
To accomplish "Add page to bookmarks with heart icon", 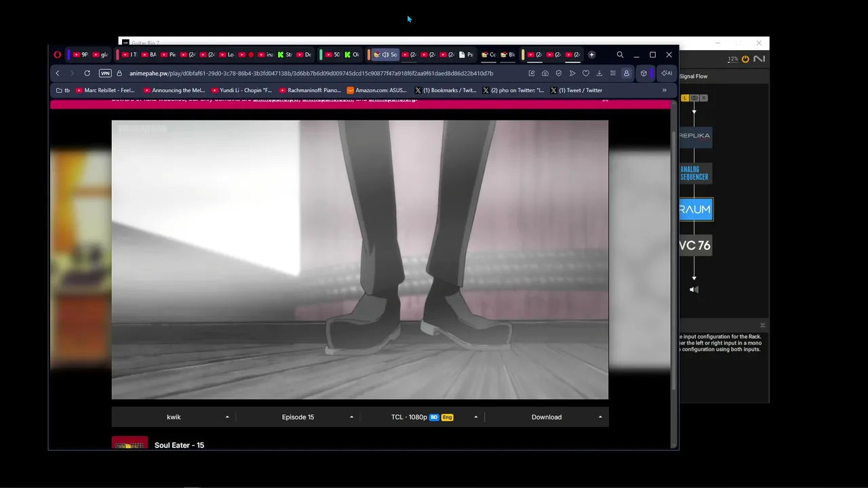I will tap(586, 73).
